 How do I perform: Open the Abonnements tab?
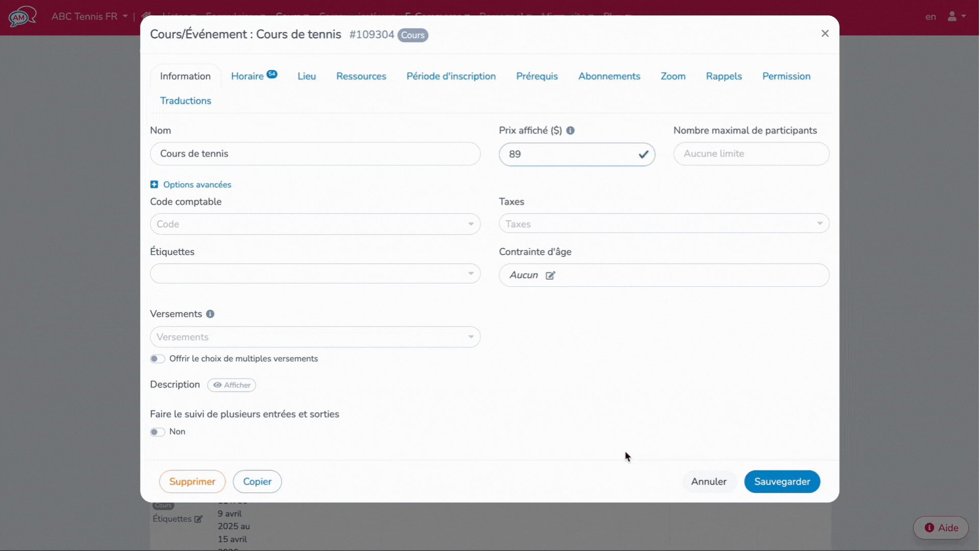(x=609, y=76)
